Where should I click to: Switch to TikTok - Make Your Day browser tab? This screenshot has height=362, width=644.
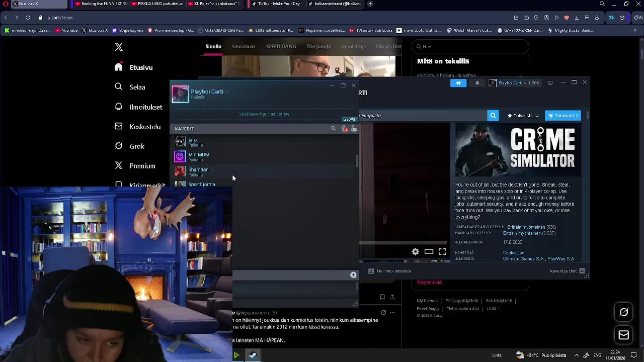click(x=275, y=4)
